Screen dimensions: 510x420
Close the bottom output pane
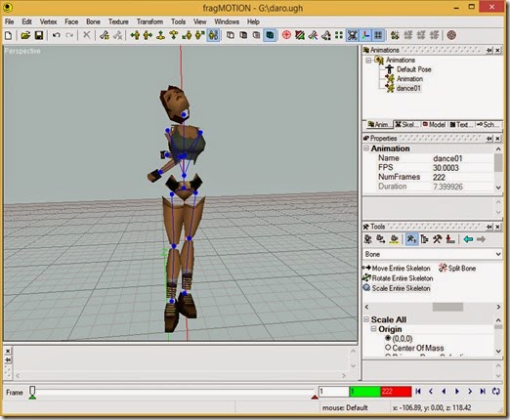(x=8, y=351)
